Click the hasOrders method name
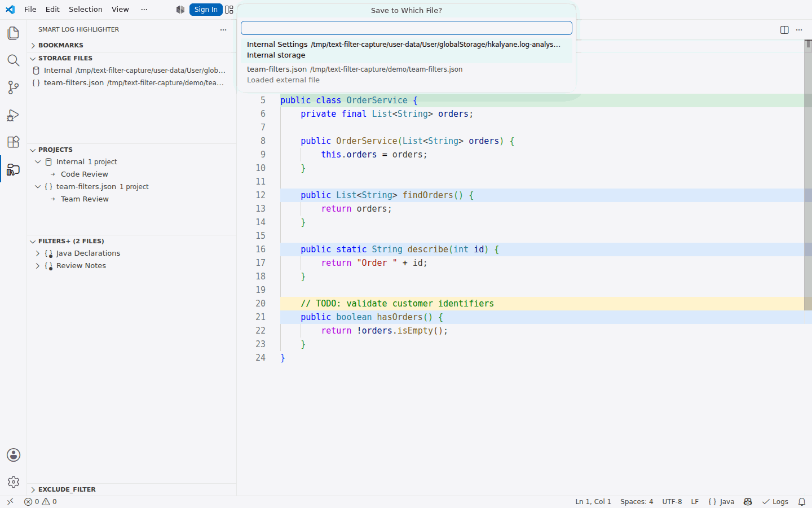 pyautogui.click(x=400, y=317)
